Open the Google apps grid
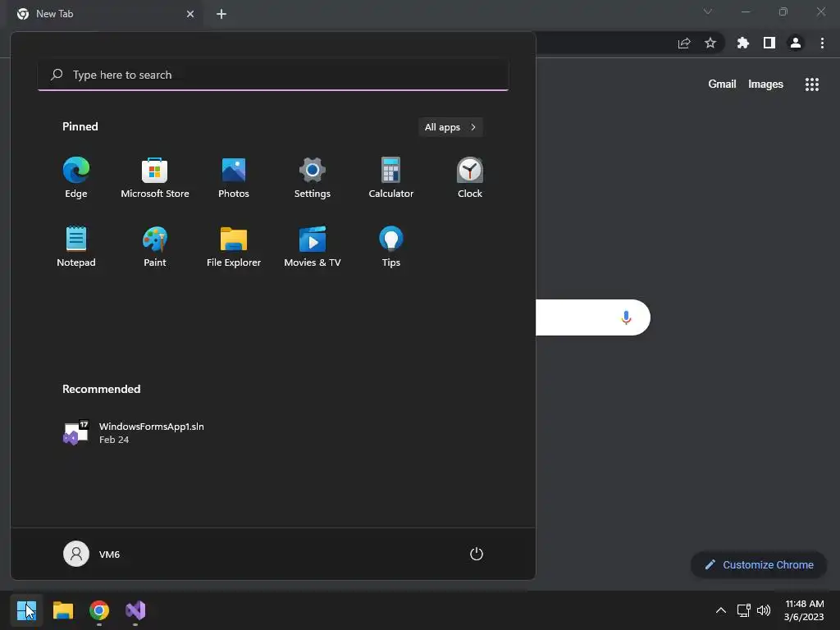This screenshot has width=840, height=630. click(x=812, y=84)
